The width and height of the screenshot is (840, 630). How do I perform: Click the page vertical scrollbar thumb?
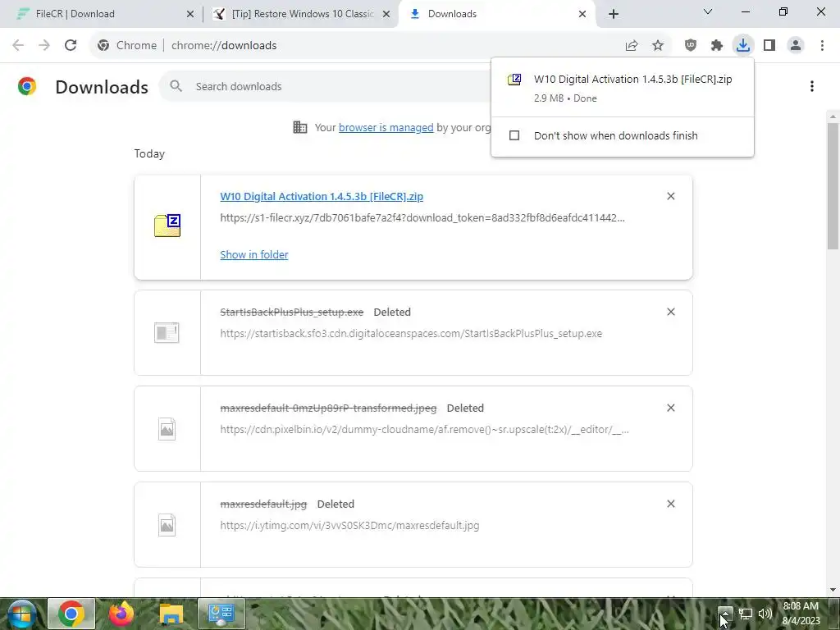coord(833,185)
